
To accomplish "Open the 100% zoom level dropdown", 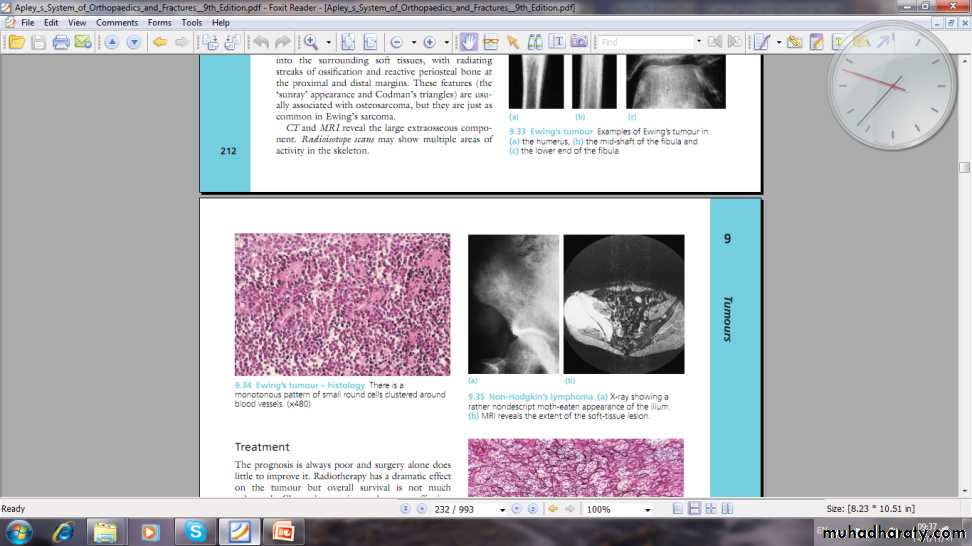I will pyautogui.click(x=648, y=510).
